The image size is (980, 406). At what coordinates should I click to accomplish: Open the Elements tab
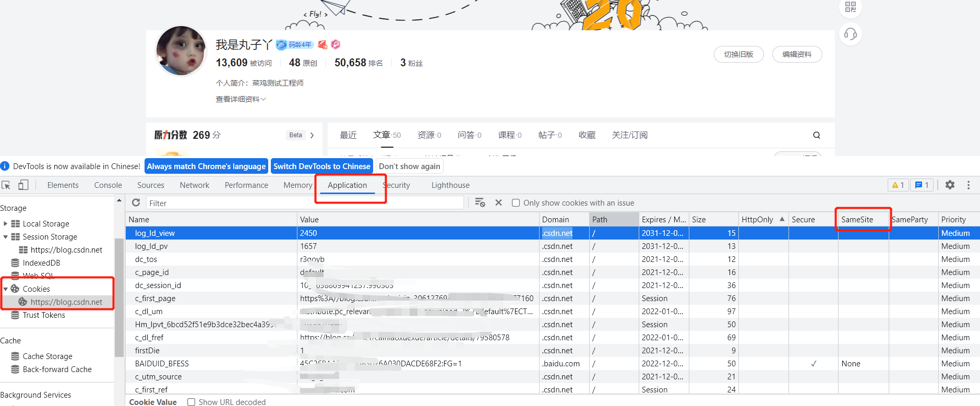click(63, 185)
